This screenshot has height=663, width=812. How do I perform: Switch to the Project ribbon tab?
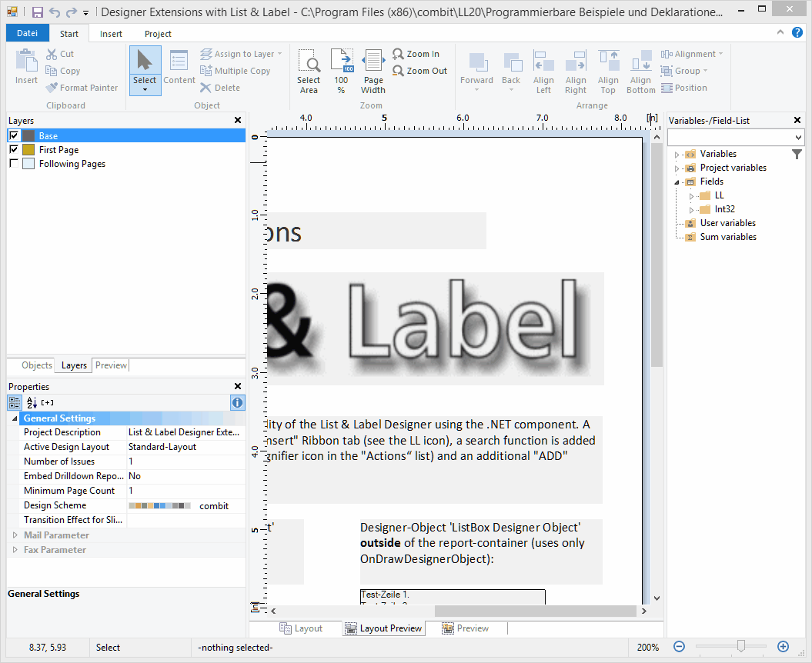click(158, 34)
